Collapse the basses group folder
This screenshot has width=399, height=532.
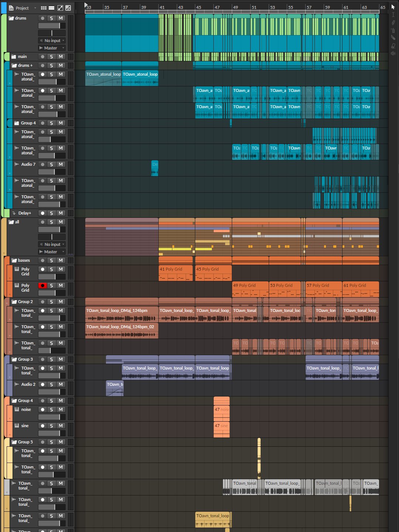[x=14, y=260]
